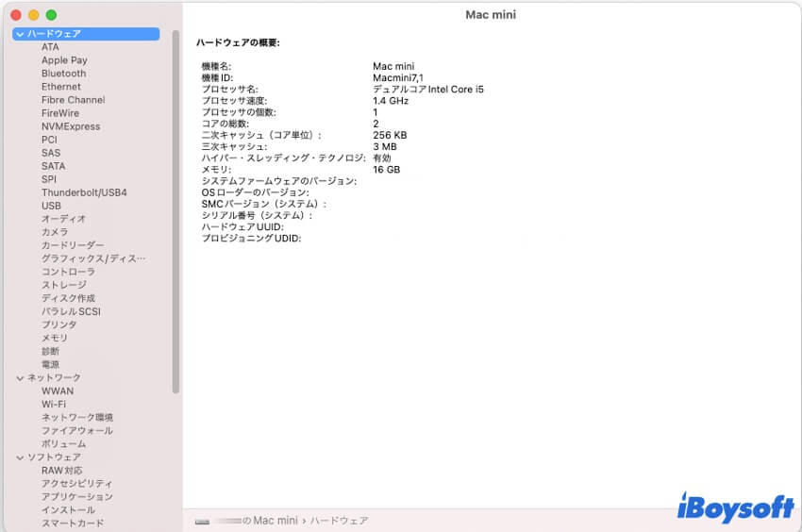The width and height of the screenshot is (802, 532).
Task: Select the ネットワーク category label
Action: tap(54, 378)
